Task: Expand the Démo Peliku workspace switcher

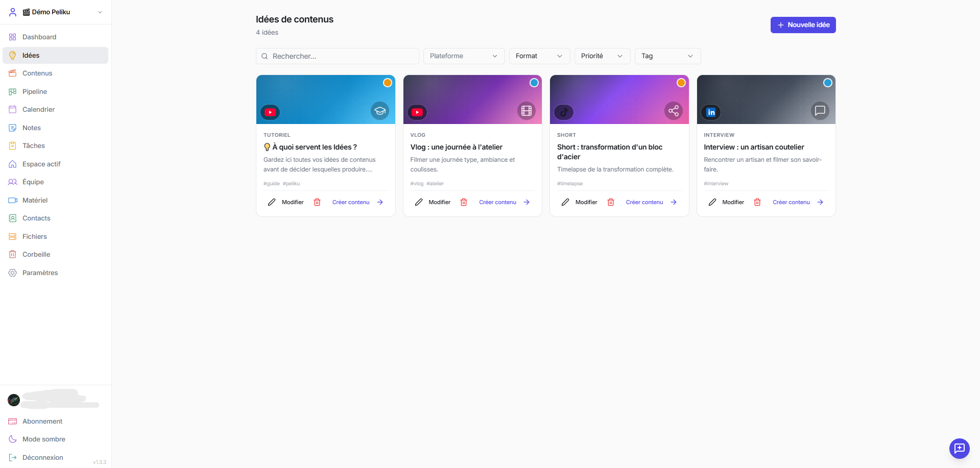Action: coord(55,12)
